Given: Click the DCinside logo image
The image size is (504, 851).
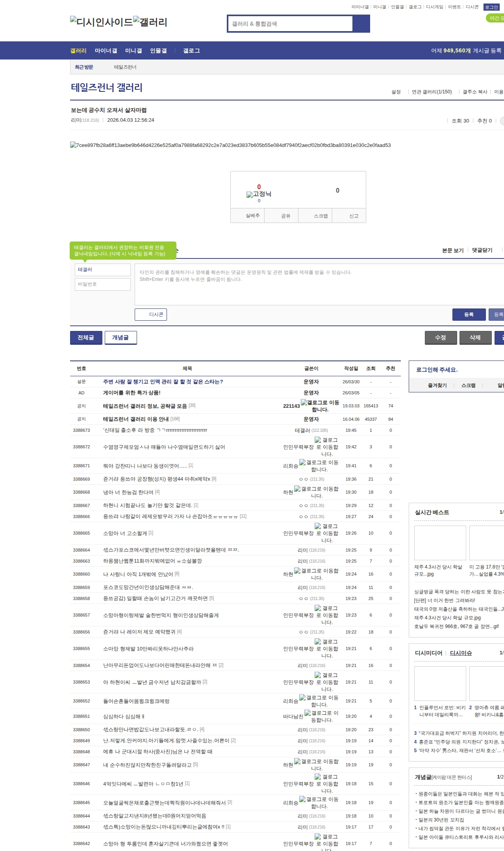Looking at the screenshot, I should (101, 22).
